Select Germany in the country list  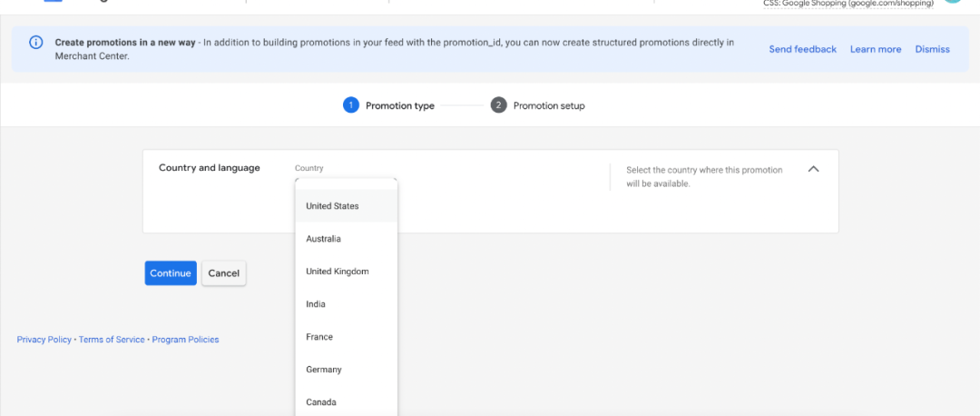(x=324, y=370)
